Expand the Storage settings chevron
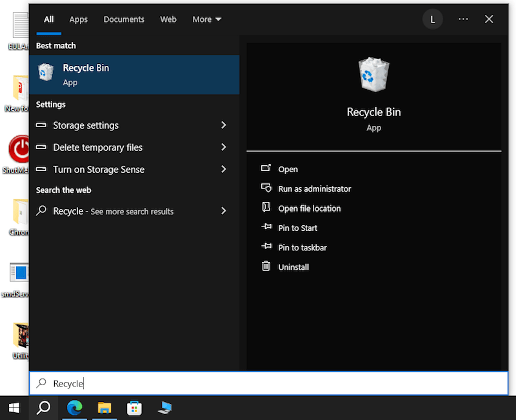Screen dimensions: 516x420 coord(224,125)
